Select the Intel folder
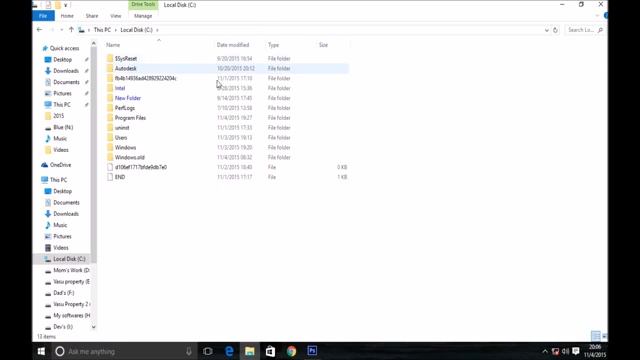Image resolution: width=640 pixels, height=360 pixels. (120, 88)
